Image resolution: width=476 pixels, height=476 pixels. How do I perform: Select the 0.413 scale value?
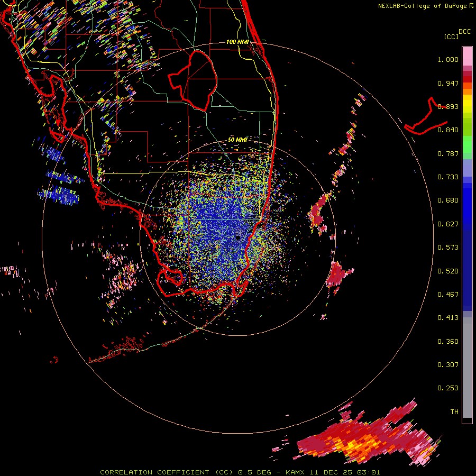448,318
